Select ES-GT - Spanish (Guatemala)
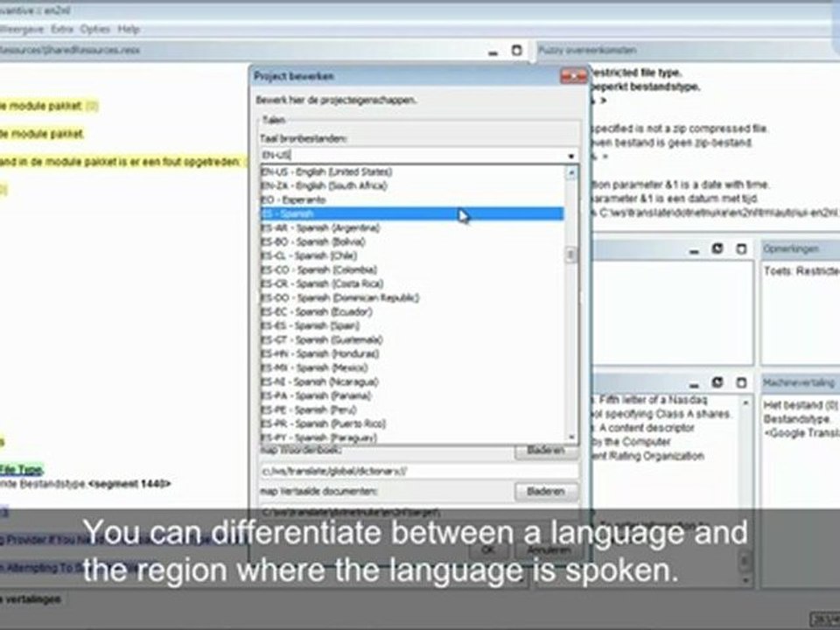 411,339
